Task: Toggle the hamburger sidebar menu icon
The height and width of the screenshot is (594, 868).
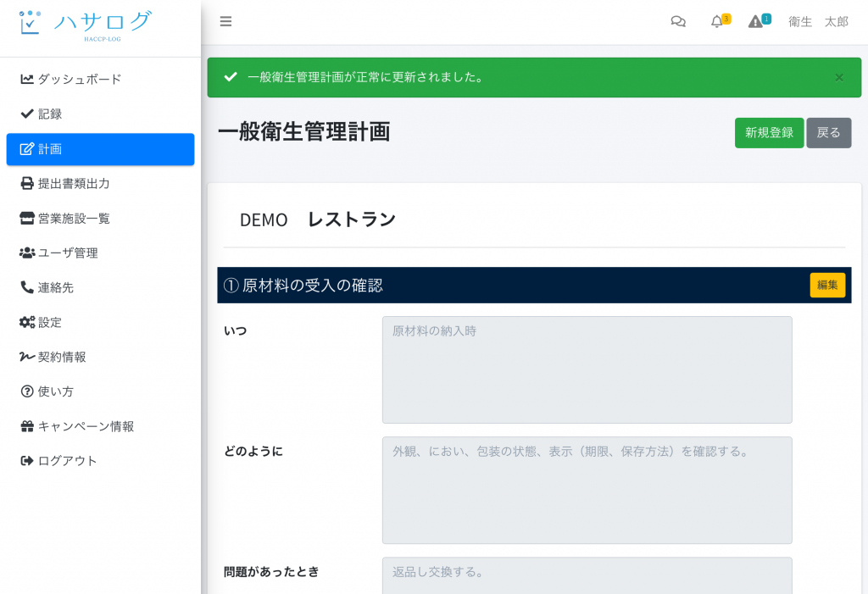Action: pyautogui.click(x=225, y=21)
